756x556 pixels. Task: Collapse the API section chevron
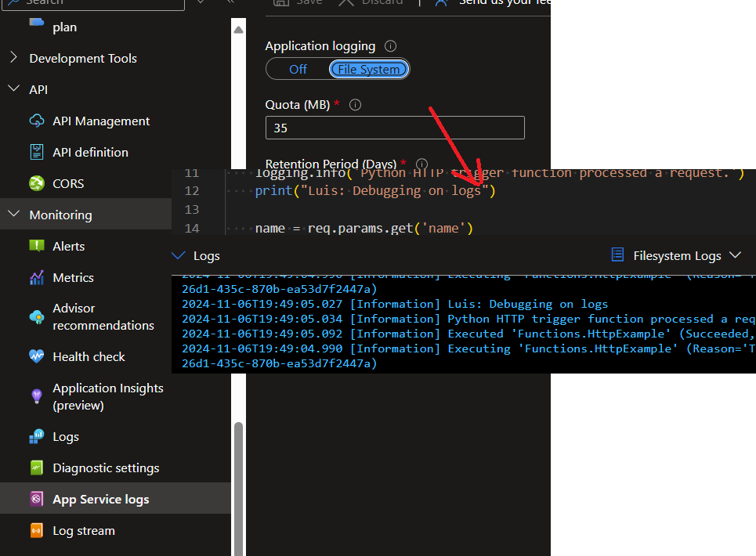tap(14, 88)
